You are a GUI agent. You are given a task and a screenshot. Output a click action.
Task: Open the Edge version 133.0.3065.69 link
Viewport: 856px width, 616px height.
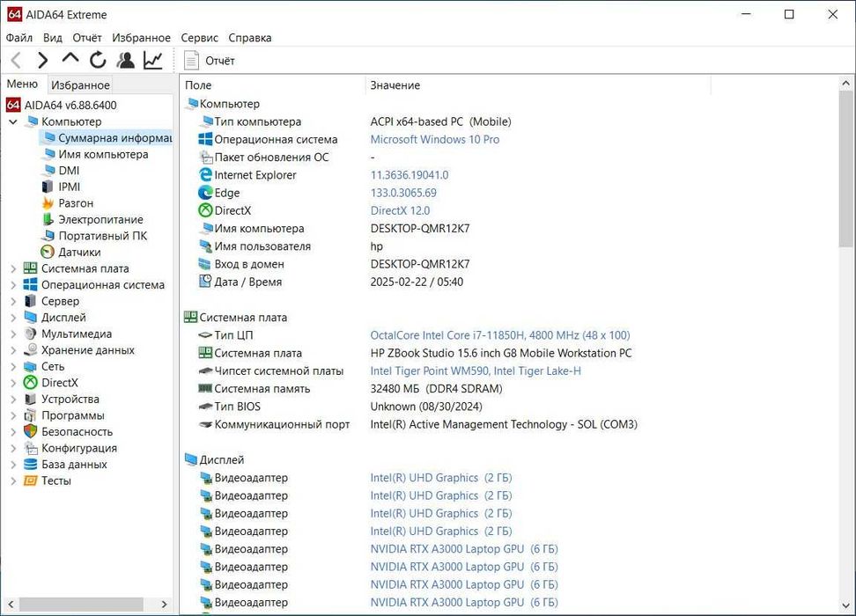click(403, 193)
